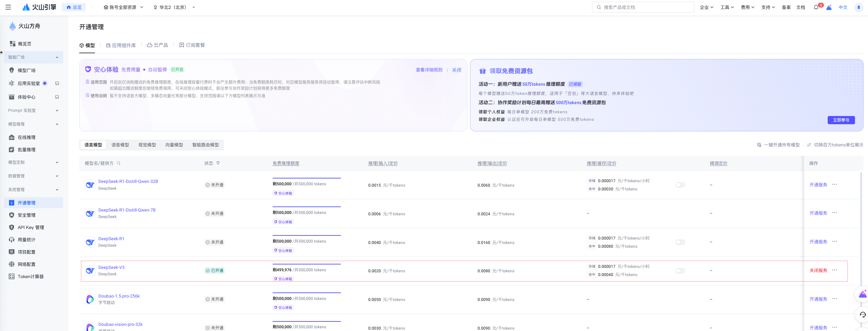Screen dimensions: 868x331
Task: Click 开通服务 for DeepSeek-R1
Action: point(818,242)
